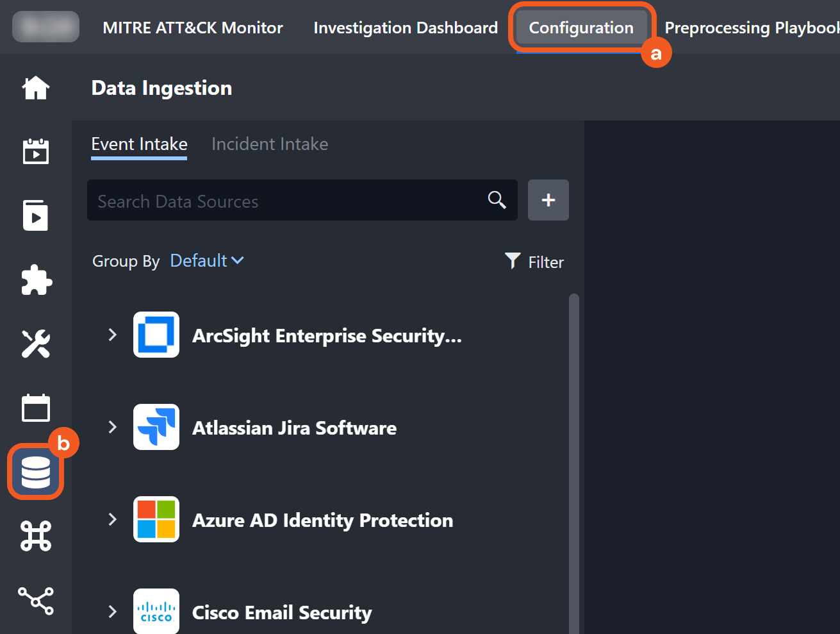Open the Group By Default dropdown
The width and height of the screenshot is (840, 634).
(206, 261)
